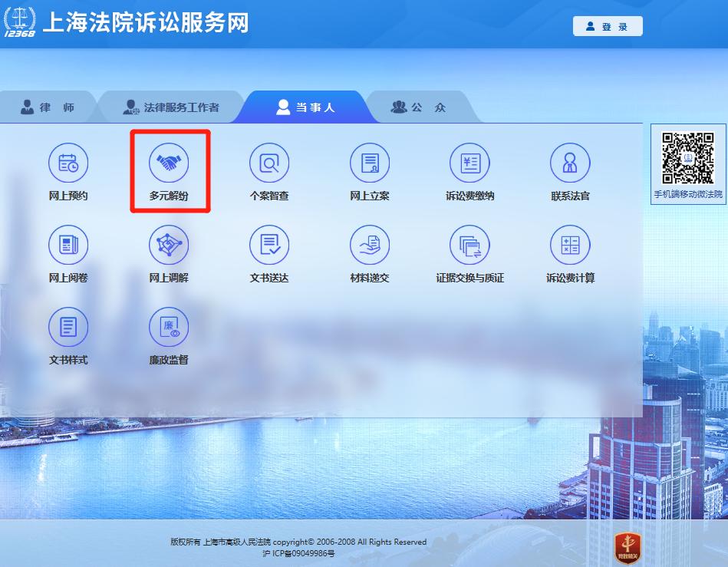Open the 文书送达 delivery icon
This screenshot has height=567, width=728.
tap(269, 246)
